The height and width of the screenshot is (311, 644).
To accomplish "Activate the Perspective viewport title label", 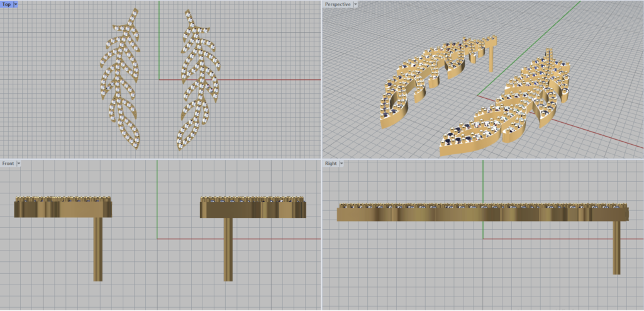I will coord(338,4).
